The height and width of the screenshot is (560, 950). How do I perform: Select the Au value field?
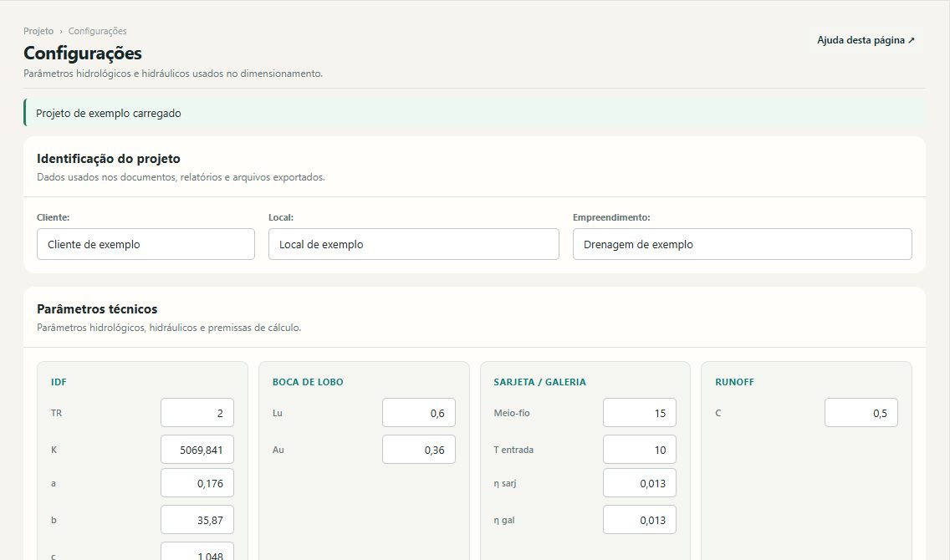pos(419,450)
